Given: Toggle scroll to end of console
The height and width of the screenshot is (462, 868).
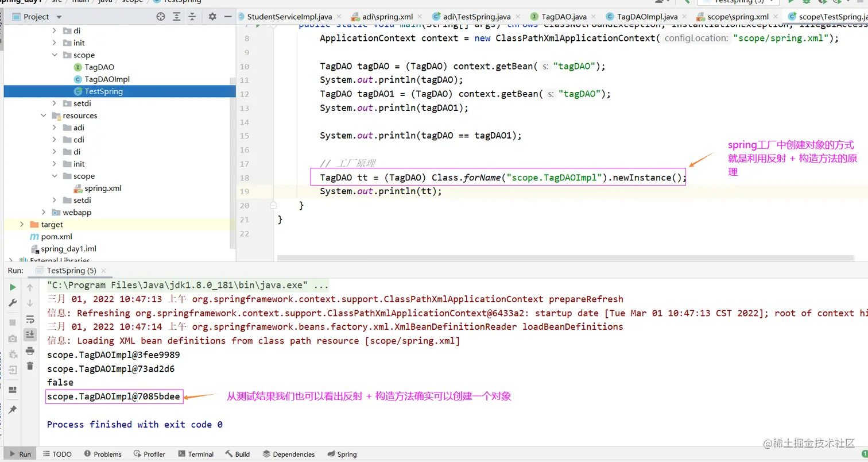Looking at the screenshot, I should click(30, 334).
